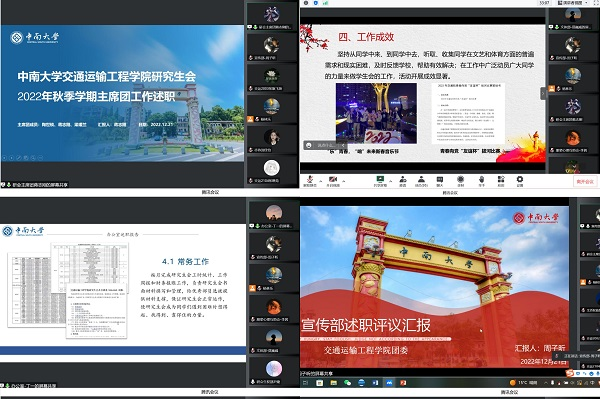The image size is (600, 399).
Task: Show network signal status icon
Action: 326,3
